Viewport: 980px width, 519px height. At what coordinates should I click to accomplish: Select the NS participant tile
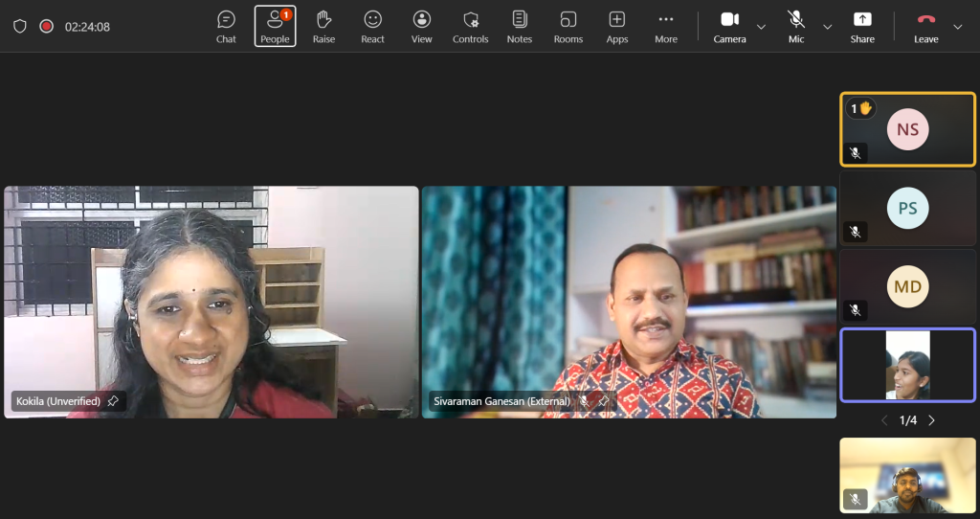tap(907, 129)
